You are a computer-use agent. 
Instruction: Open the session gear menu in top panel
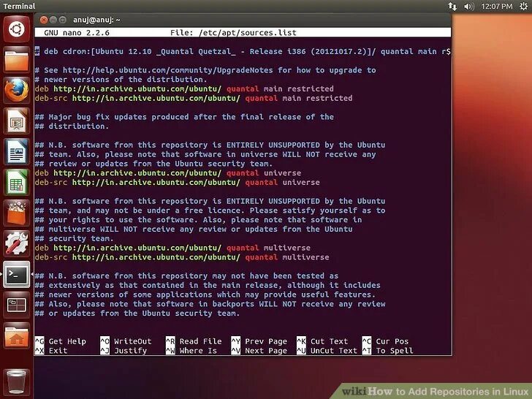(x=523, y=6)
